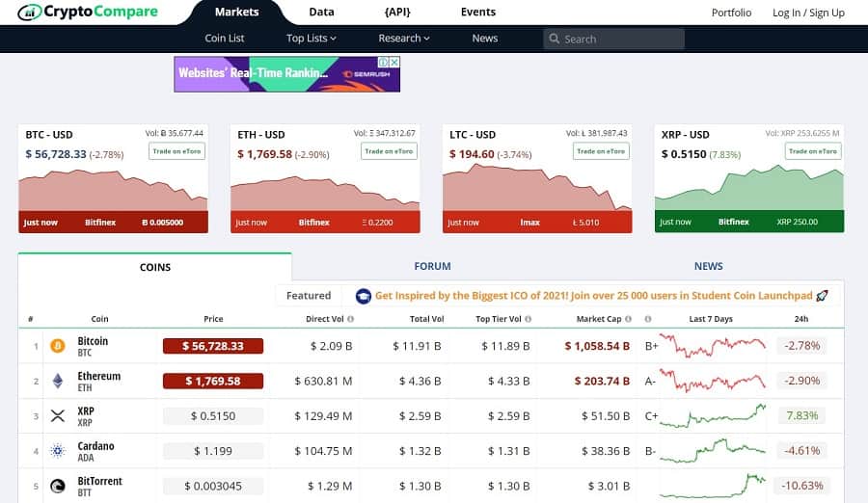Click Log In / Sign Up
The height and width of the screenshot is (503, 868).
click(809, 13)
